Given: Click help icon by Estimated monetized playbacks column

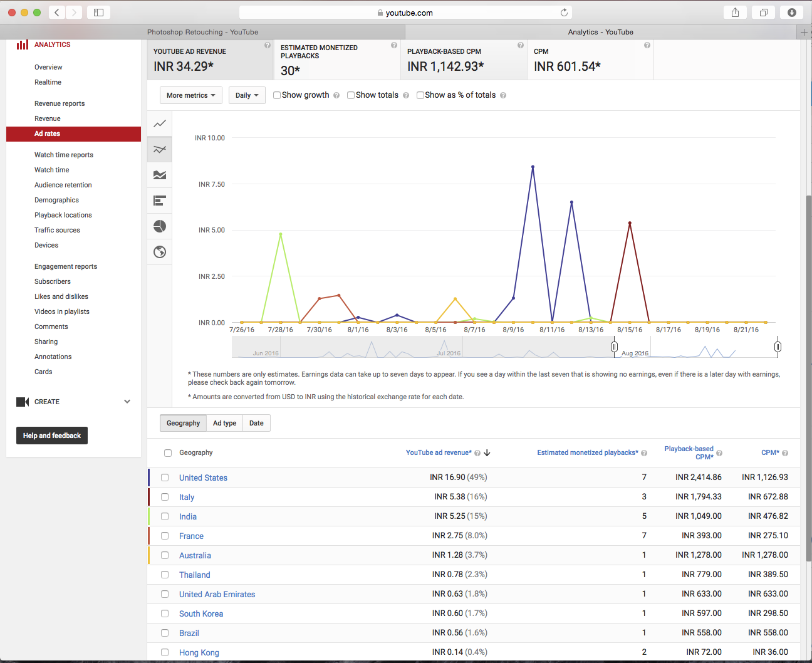Looking at the screenshot, I should (644, 453).
